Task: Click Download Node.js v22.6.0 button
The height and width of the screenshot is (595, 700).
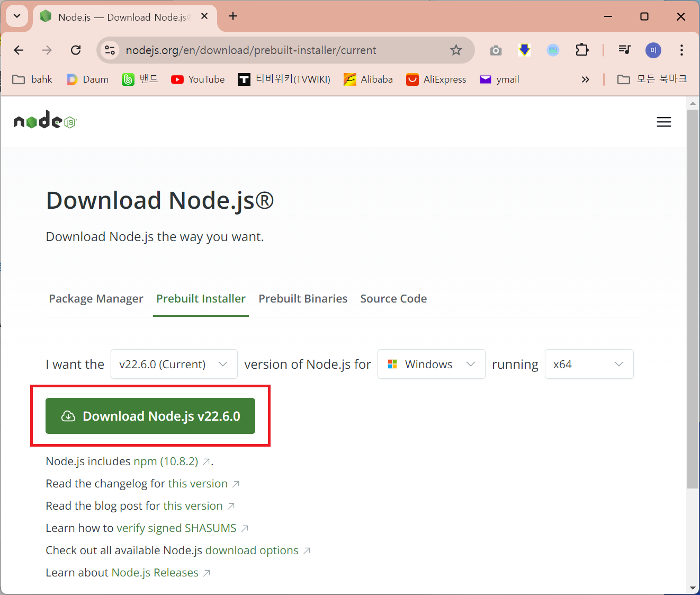Action: coord(150,416)
